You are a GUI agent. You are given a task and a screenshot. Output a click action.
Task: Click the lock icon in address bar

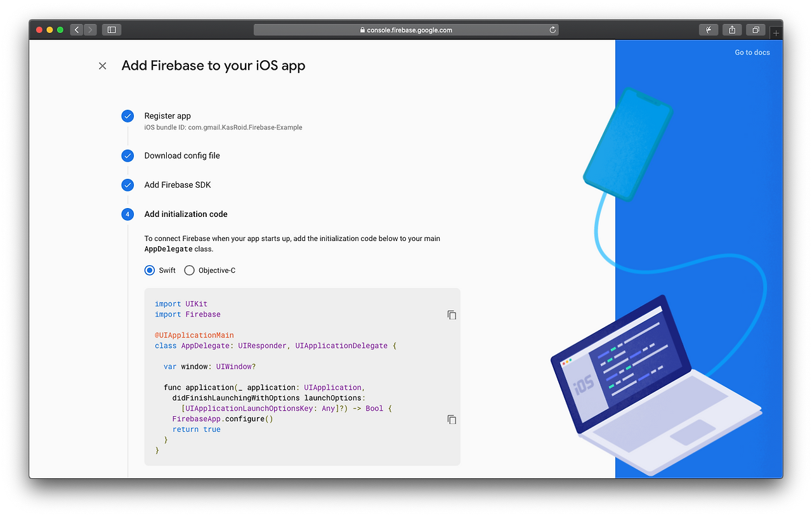tap(363, 30)
